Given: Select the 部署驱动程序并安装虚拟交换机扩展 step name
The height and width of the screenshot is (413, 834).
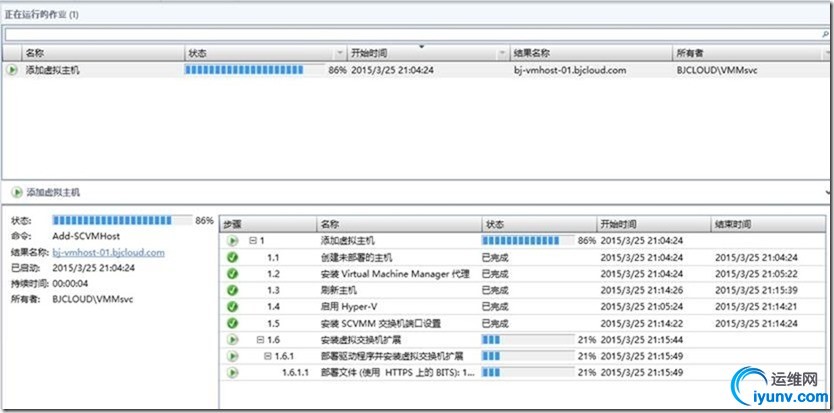Looking at the screenshot, I should (392, 356).
